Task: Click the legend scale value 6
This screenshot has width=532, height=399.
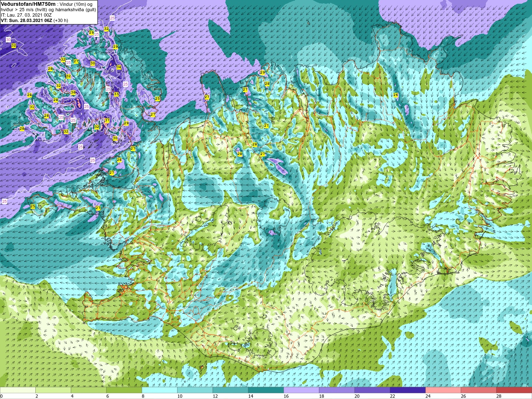Action: (x=107, y=396)
